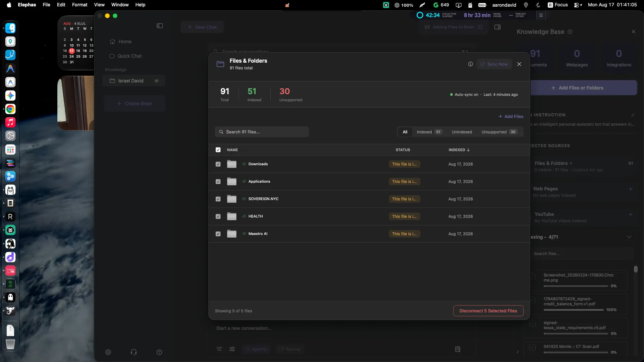The height and width of the screenshot is (362, 644).
Task: Click the info icon beside Sync Now
Action: coord(471,64)
